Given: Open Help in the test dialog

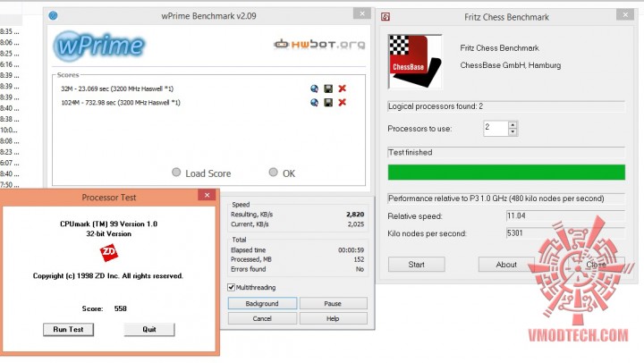Looking at the screenshot, I should (333, 318).
